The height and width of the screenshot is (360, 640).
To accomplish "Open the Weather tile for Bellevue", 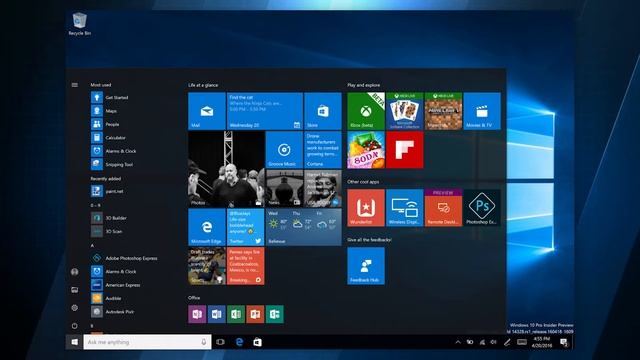I will [x=304, y=227].
